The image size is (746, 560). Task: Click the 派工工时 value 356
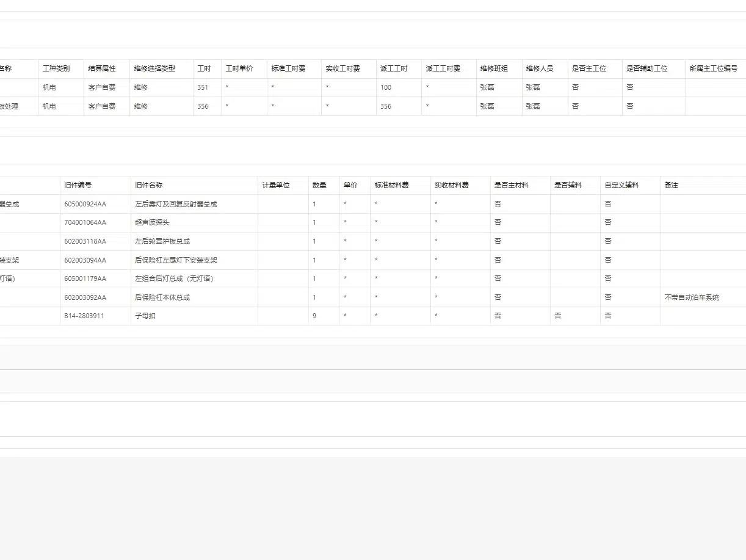coord(386,106)
